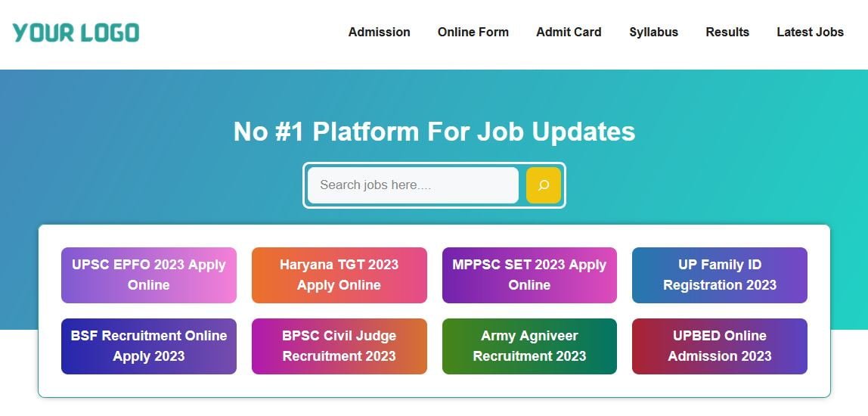
Task: Open the Syllabus navigation link
Action: click(x=653, y=32)
